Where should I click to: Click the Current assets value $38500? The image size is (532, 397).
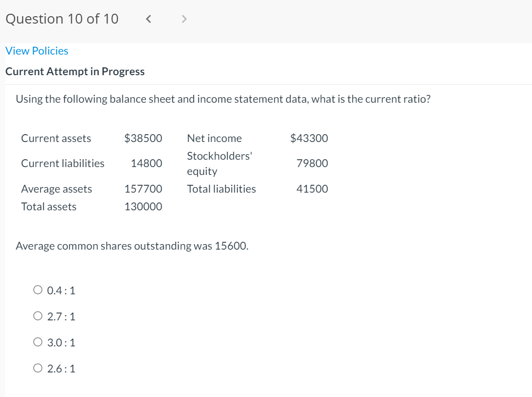pos(144,138)
